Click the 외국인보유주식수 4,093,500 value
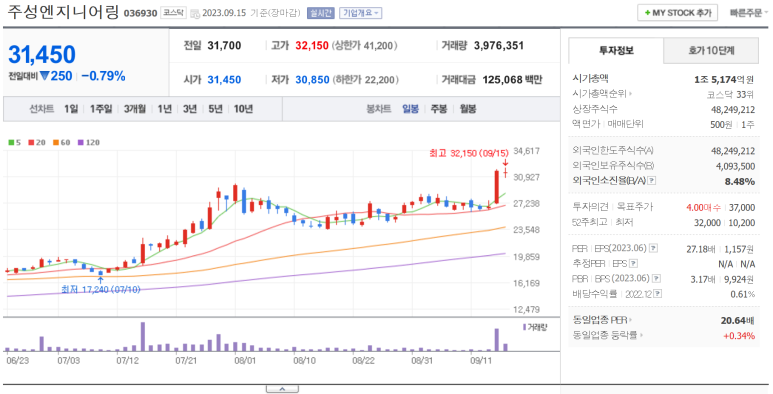 click(x=735, y=167)
